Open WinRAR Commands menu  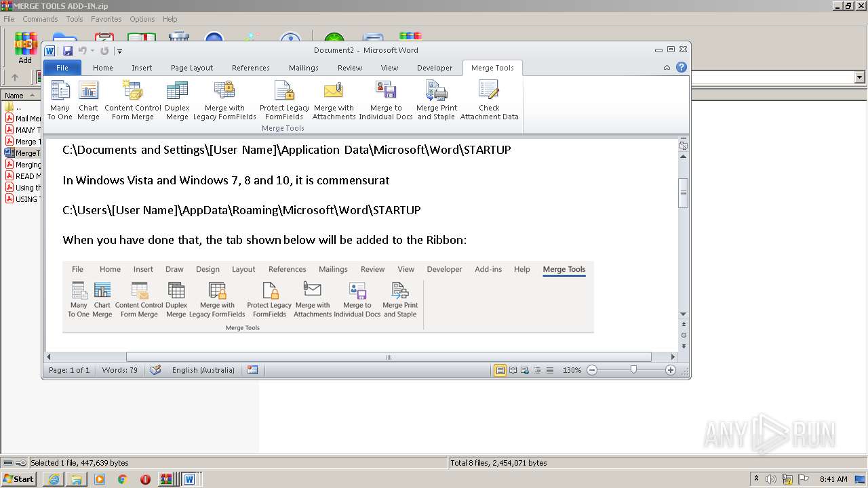click(x=40, y=19)
